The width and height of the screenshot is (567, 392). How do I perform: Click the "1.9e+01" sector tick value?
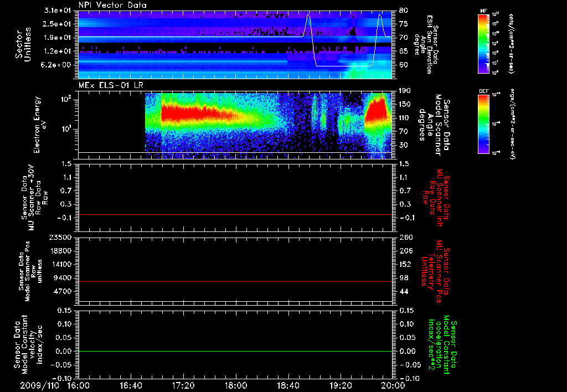58,38
